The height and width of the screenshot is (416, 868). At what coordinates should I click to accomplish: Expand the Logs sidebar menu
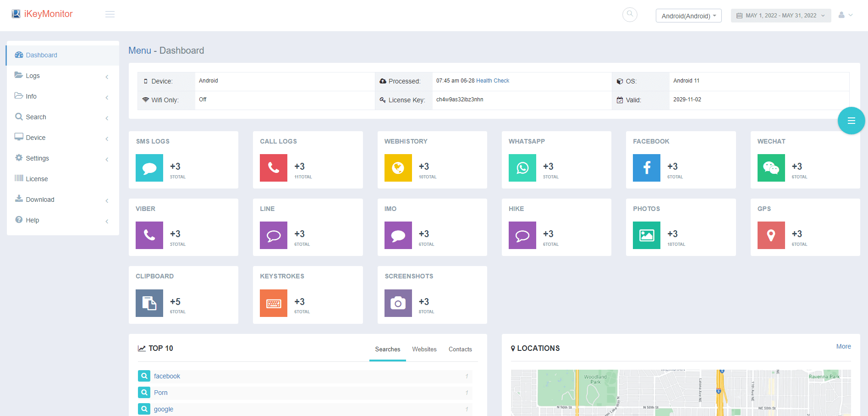[x=63, y=76]
